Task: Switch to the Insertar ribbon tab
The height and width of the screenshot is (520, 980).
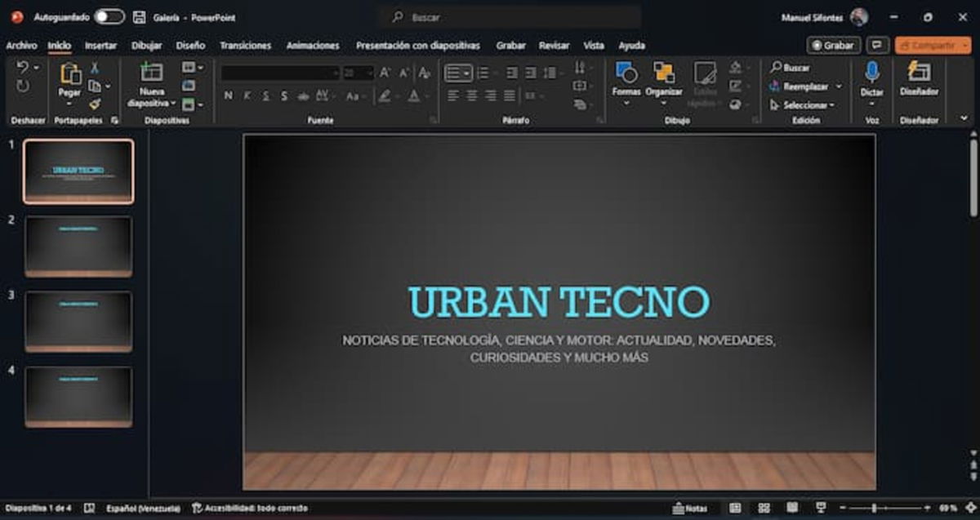Action: point(101,46)
